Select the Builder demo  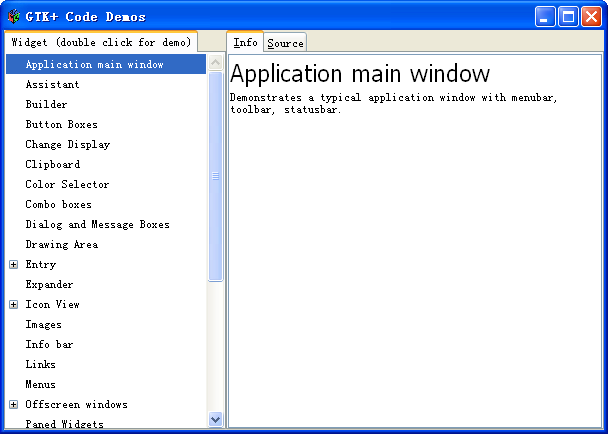[x=106, y=104]
